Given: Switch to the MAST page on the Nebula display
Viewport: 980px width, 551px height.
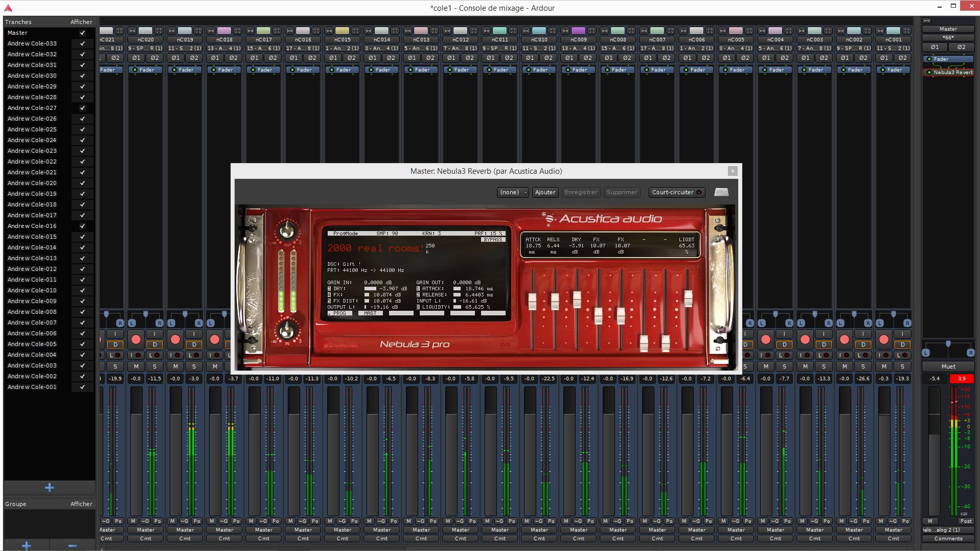Looking at the screenshot, I should tap(371, 313).
